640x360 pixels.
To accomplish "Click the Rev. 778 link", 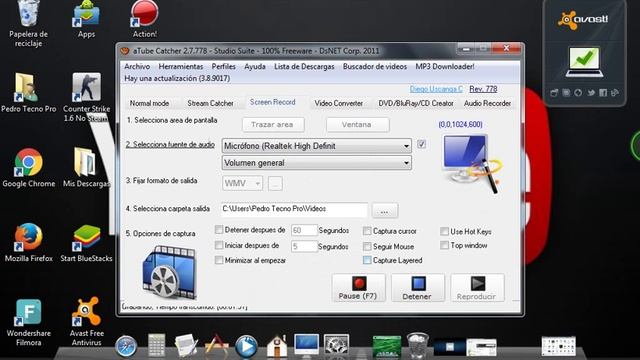I will click(483, 89).
